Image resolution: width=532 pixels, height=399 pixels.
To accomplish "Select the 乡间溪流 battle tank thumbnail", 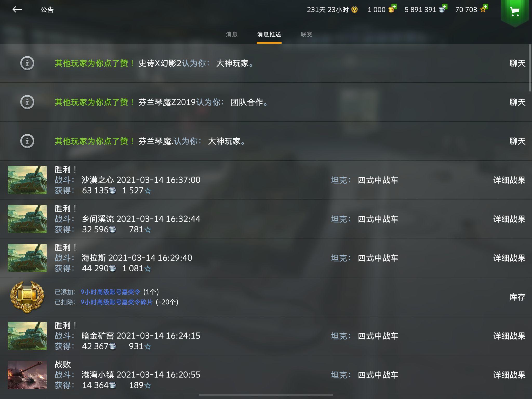I will [27, 219].
